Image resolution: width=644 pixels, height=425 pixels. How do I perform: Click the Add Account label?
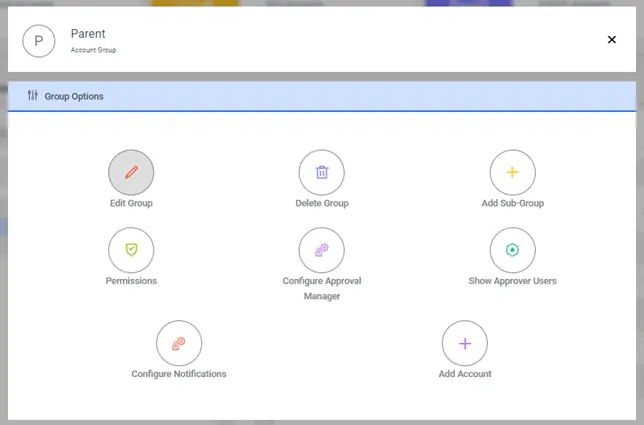pos(465,374)
